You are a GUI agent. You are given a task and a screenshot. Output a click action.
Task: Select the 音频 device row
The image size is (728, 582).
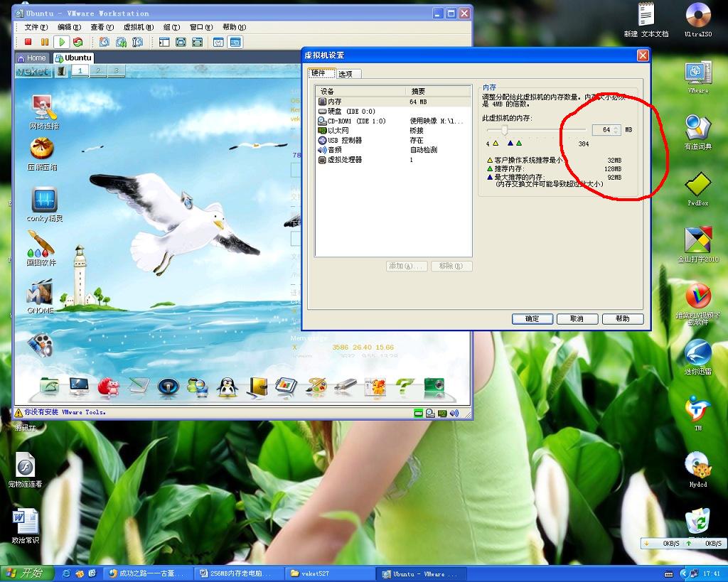click(x=392, y=150)
